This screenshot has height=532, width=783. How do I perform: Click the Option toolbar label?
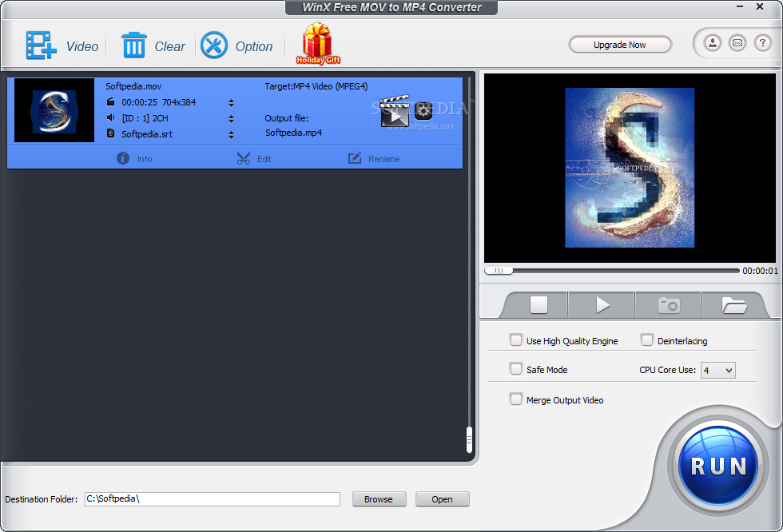[x=254, y=46]
